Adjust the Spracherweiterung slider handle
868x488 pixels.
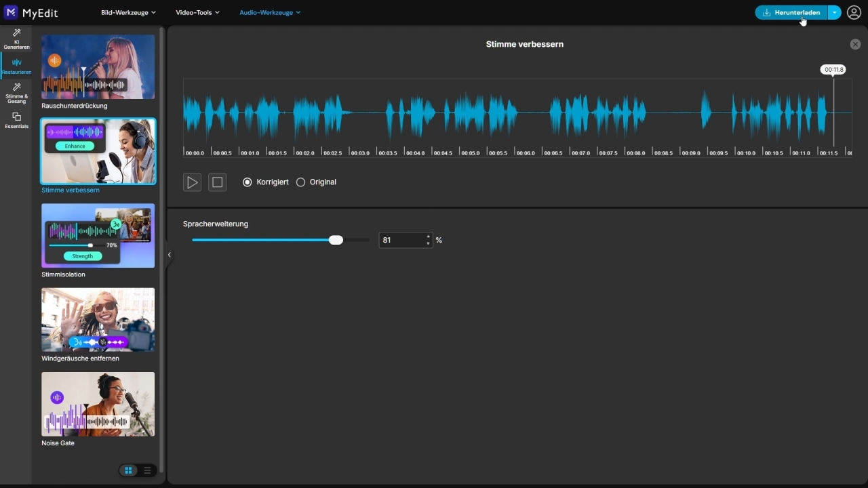[336, 240]
